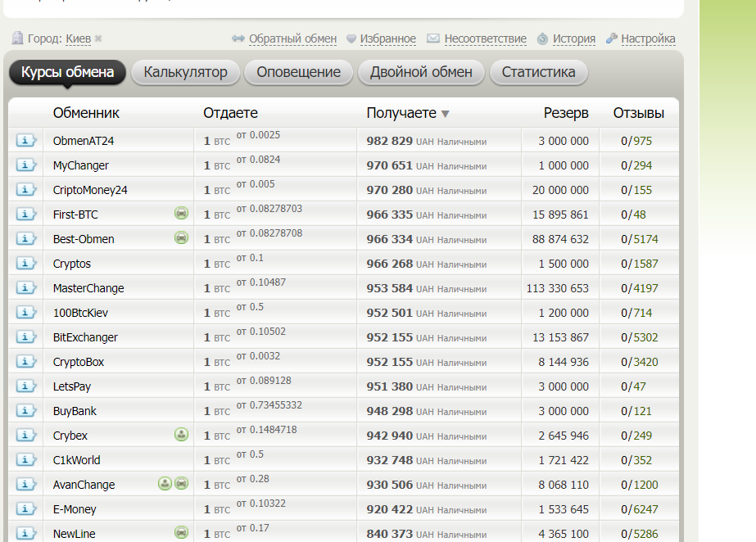Click info icon next to E-Money
Screen dimensions: 756x542
[26, 508]
